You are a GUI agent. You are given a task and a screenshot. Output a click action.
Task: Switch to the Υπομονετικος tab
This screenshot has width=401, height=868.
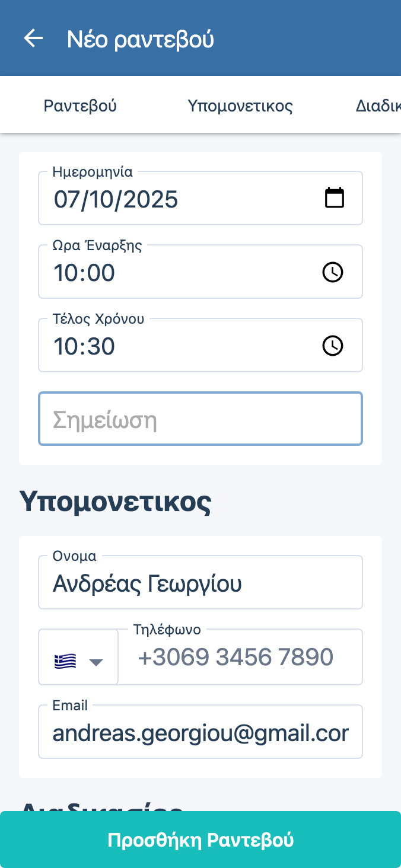point(240,106)
